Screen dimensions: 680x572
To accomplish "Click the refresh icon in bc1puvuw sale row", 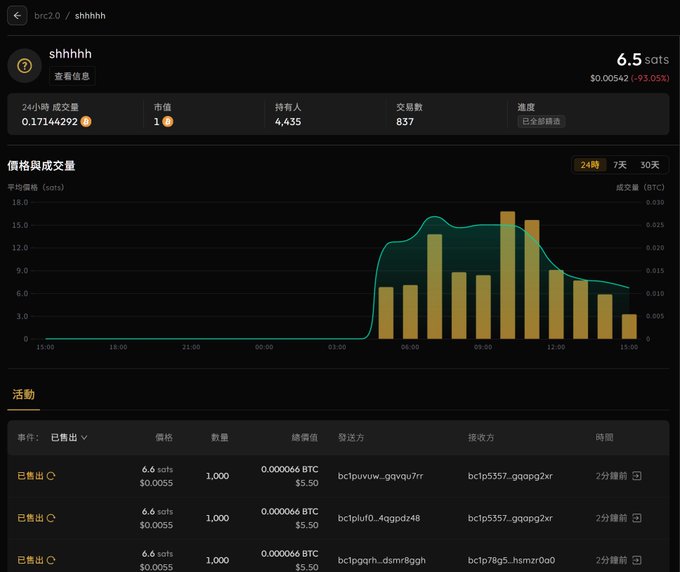I will pyautogui.click(x=51, y=476).
